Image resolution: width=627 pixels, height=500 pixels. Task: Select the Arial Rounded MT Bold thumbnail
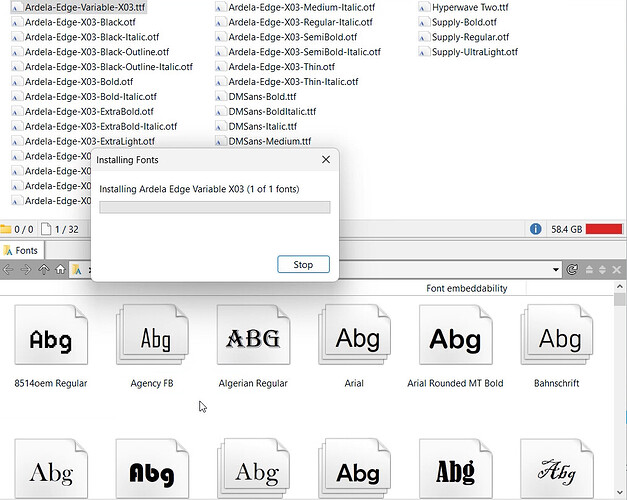point(455,334)
